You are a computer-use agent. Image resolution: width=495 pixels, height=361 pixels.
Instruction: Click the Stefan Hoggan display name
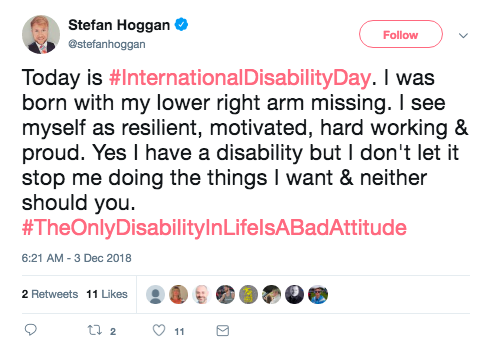(119, 25)
